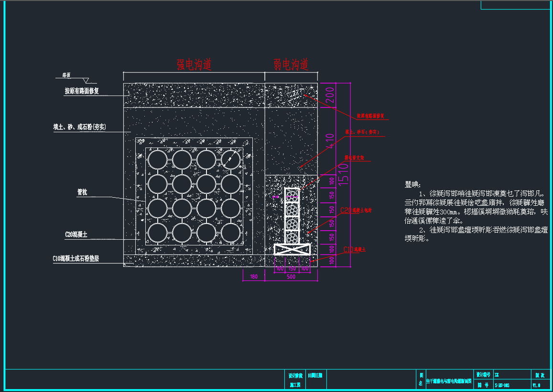Image resolution: width=553 pixels, height=392 pixels.
Task: Click the top-left conduit circle in the duct bank
Action: [x=157, y=159]
